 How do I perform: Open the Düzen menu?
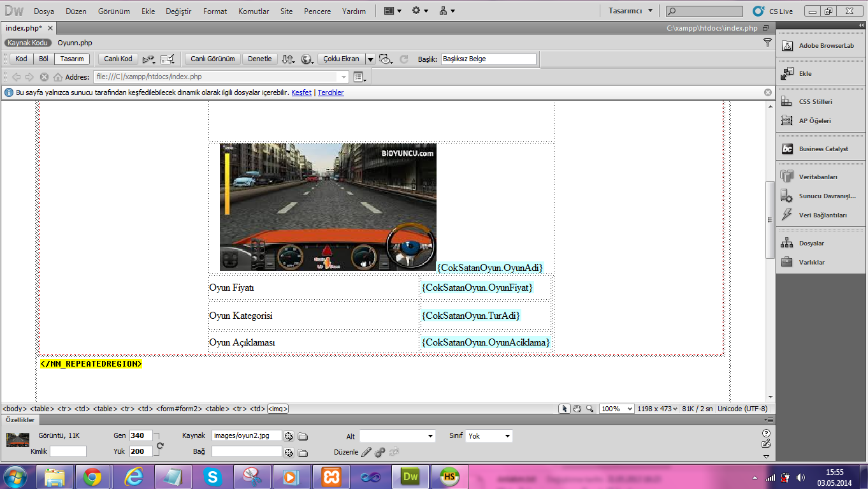tap(76, 11)
